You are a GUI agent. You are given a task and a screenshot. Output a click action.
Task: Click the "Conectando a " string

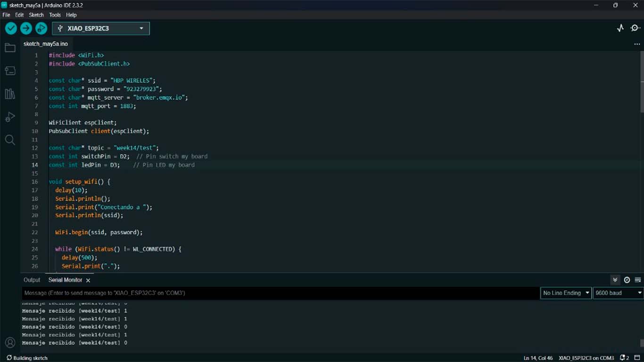[x=123, y=207]
